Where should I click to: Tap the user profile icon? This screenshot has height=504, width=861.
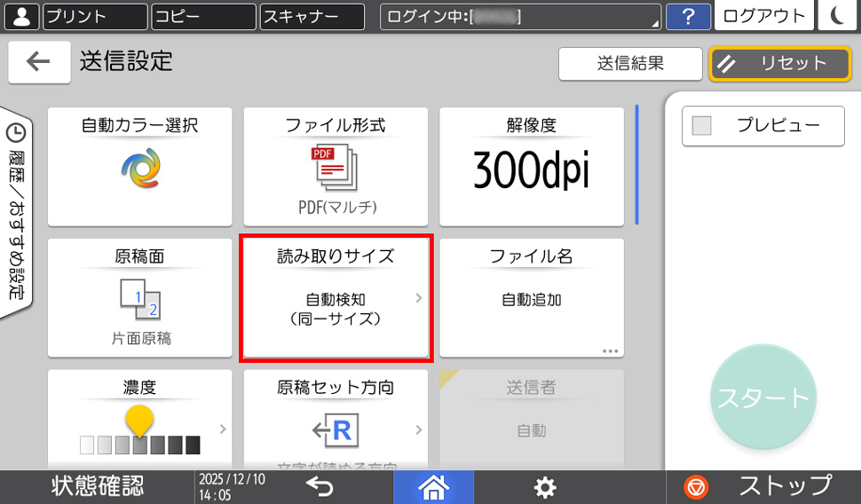point(22,16)
